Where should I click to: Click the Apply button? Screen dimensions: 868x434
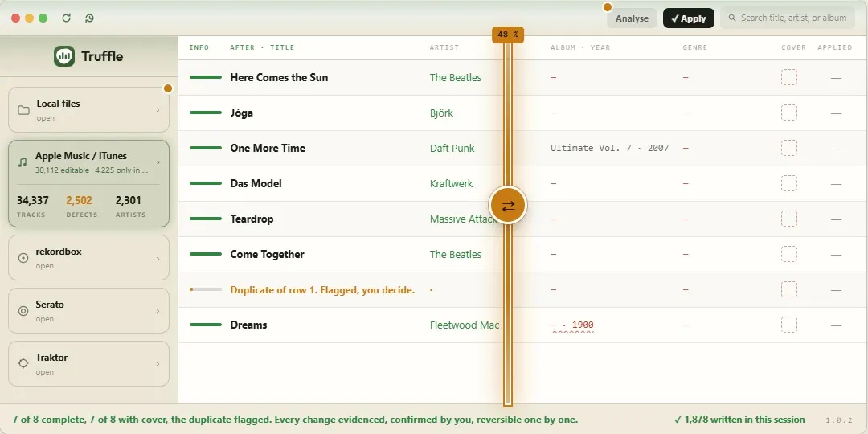click(x=688, y=18)
